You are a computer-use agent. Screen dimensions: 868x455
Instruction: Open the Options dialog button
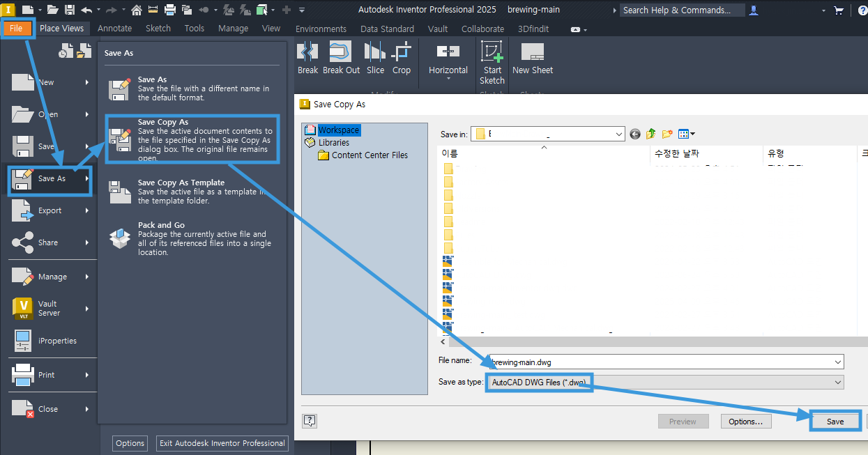point(746,421)
